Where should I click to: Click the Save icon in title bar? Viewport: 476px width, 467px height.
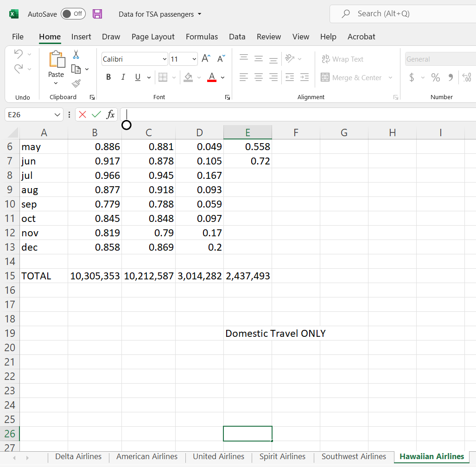coord(97,14)
